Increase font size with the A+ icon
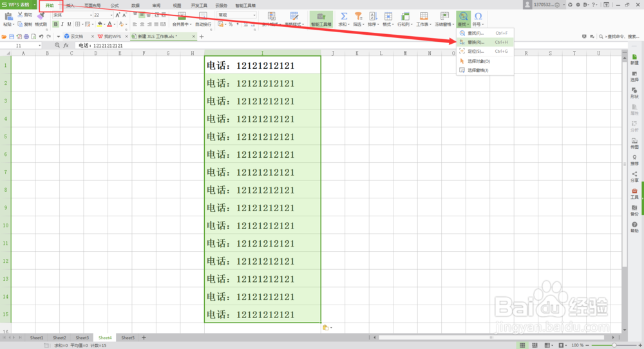The height and width of the screenshot is (349, 644). click(x=117, y=15)
